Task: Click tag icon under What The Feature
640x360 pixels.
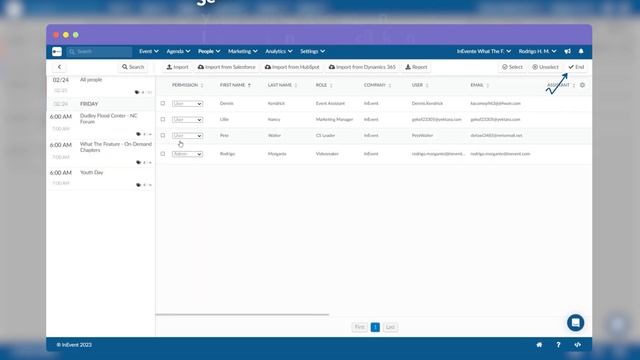Action: click(138, 162)
